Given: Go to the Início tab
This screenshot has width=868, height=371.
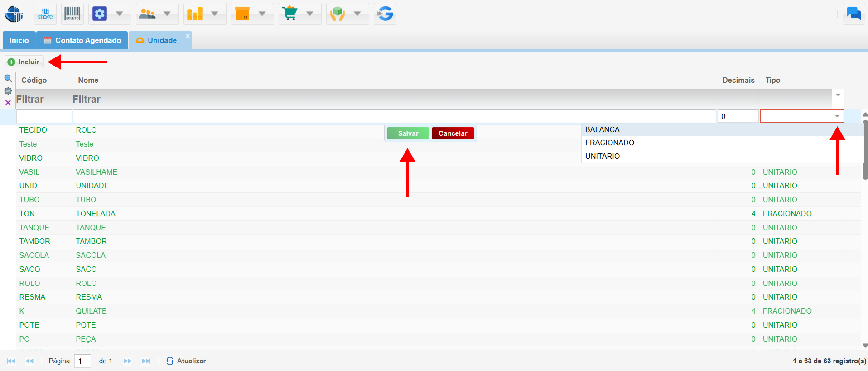Looking at the screenshot, I should 19,40.
